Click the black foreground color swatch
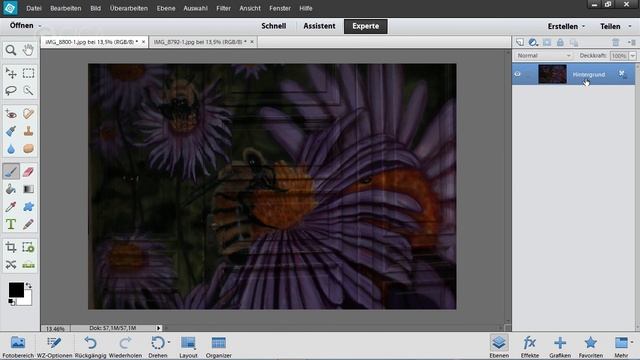 (16, 289)
